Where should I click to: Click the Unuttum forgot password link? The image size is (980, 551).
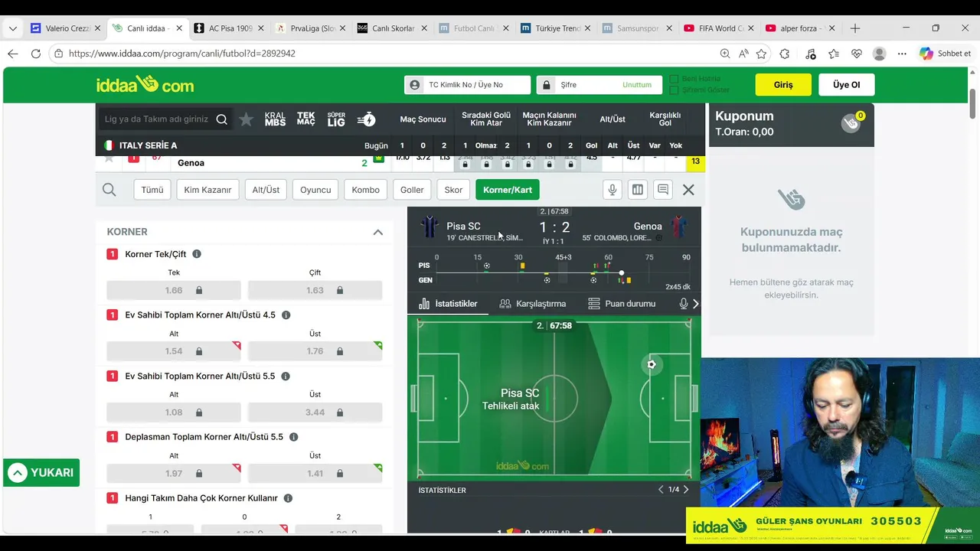pos(637,85)
